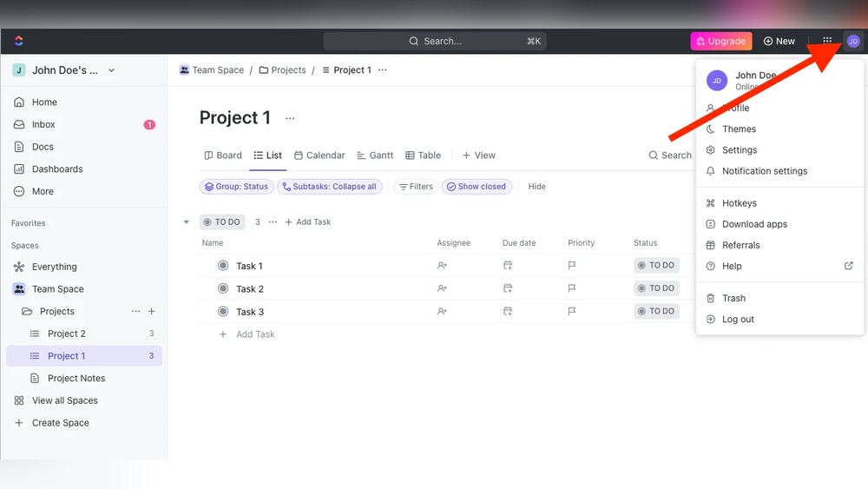The image size is (868, 489).
Task: Click Add Task next to TO DO header
Action: click(308, 222)
